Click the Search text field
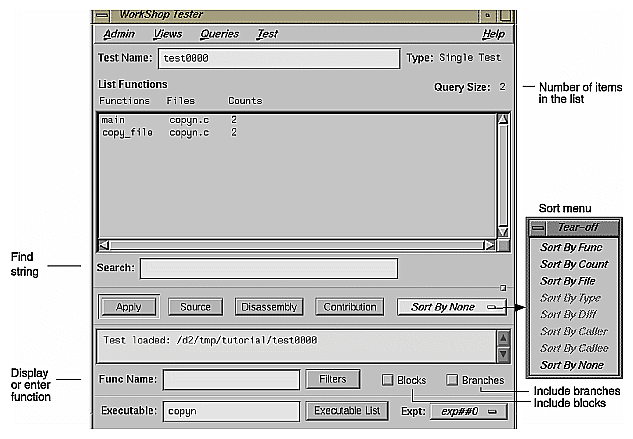 point(269,269)
